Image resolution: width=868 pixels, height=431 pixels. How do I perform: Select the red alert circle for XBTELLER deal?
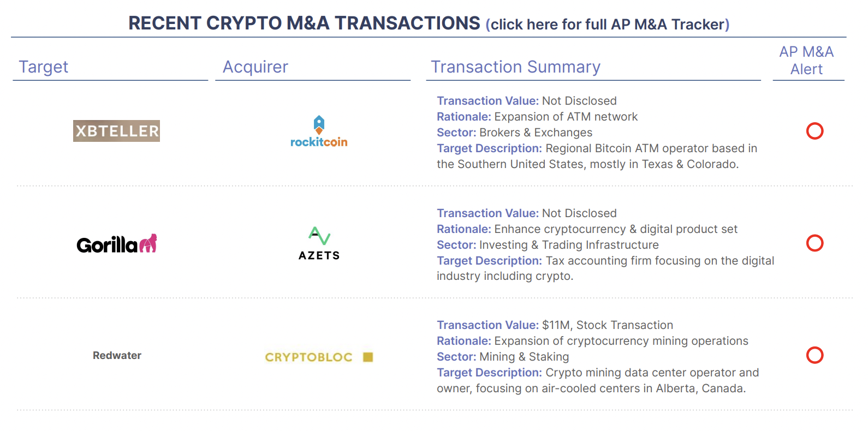(x=815, y=131)
